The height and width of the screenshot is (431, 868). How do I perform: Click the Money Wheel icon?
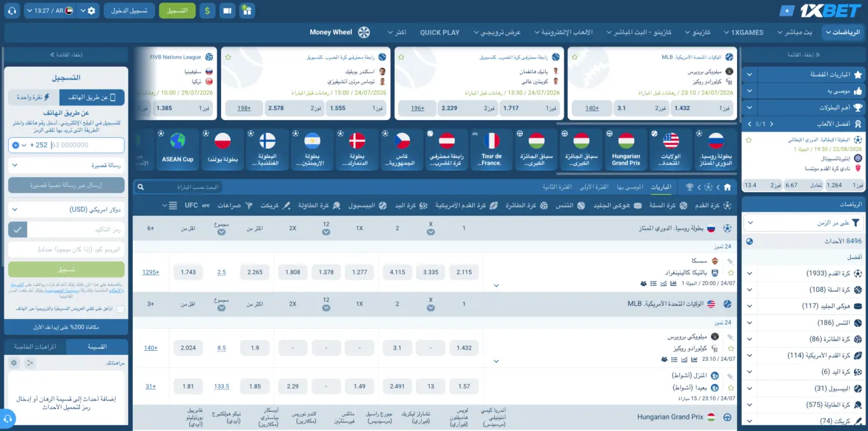[364, 32]
